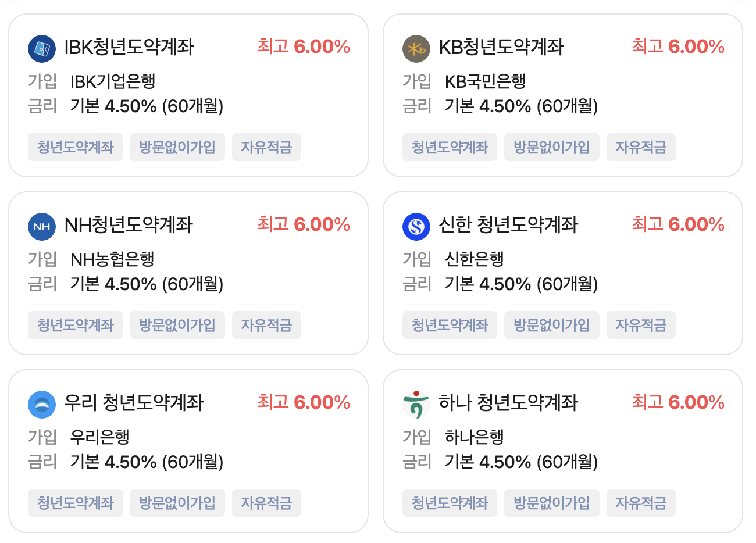756x543 pixels.
Task: Select the 방문없이가입 tag on the 신한 card
Action: tap(551, 325)
